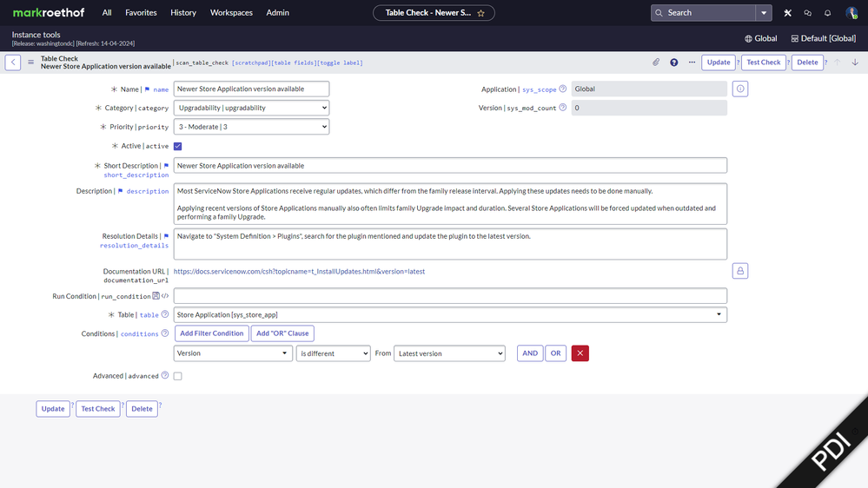Open the Workspaces menu
This screenshot has width=868, height=488.
click(x=231, y=12)
